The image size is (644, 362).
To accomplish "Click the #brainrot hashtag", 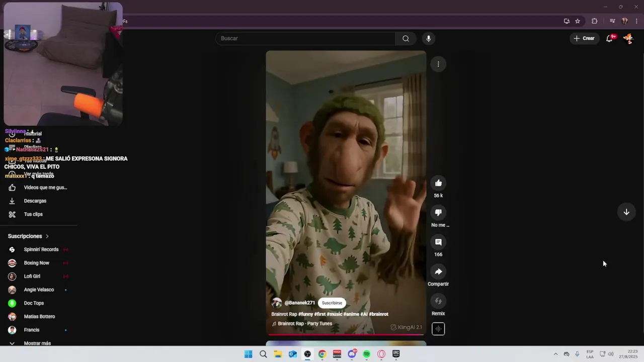I will [378, 314].
